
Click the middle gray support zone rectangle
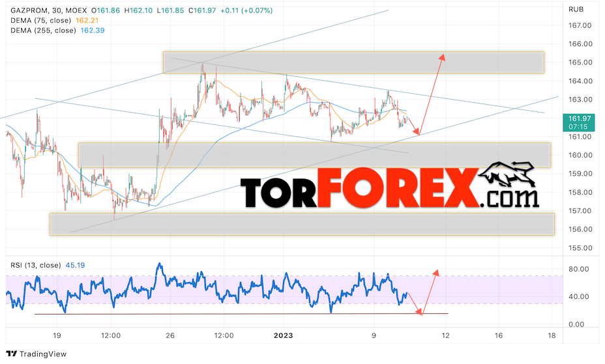pyautogui.click(x=314, y=155)
